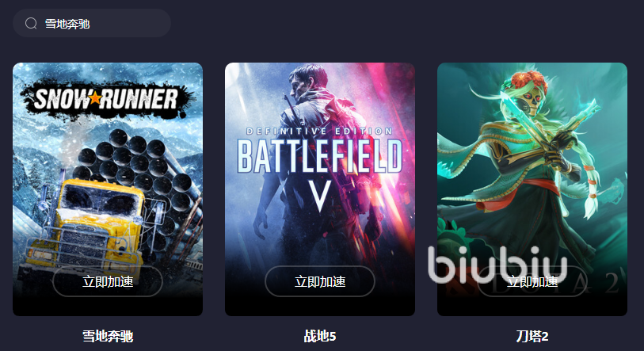
Task: Open the 战地5 game title link
Action: [320, 336]
